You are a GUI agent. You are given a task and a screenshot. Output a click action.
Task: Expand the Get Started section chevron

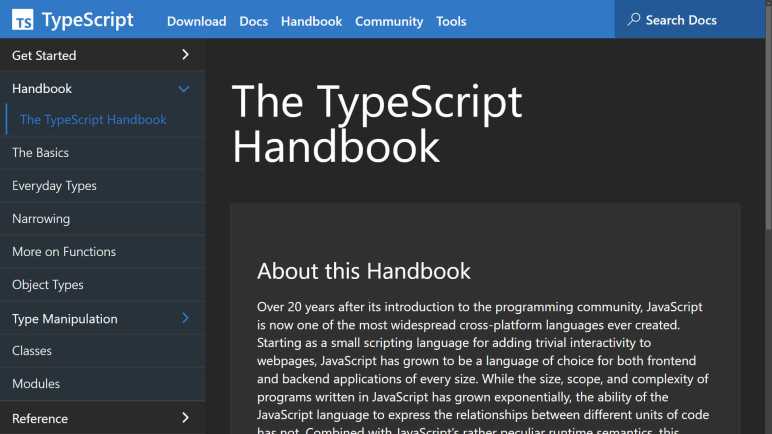tap(185, 55)
